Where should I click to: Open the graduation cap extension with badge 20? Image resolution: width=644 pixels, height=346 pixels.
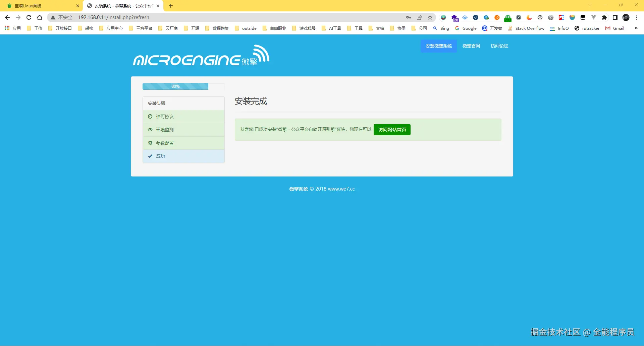[x=454, y=18]
